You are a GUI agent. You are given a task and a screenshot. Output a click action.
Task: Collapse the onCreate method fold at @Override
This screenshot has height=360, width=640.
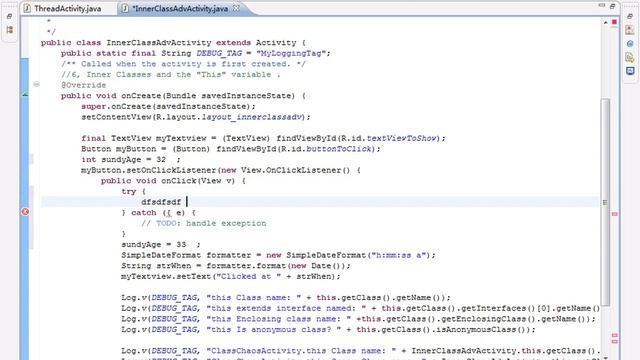36,84
